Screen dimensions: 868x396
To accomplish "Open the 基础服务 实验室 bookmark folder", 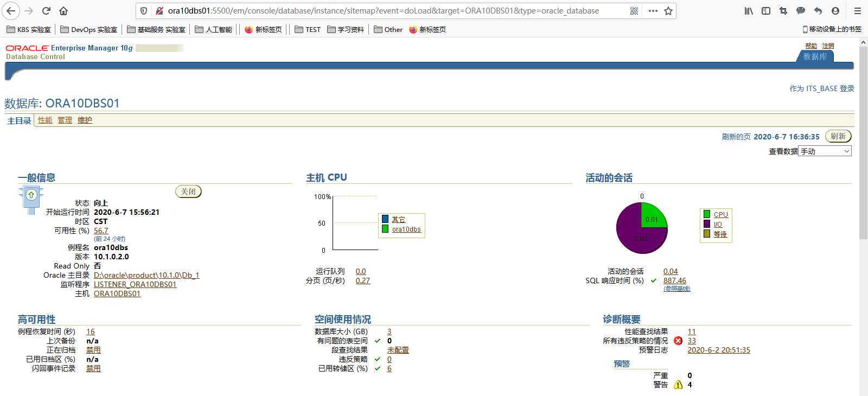I will pyautogui.click(x=156, y=29).
